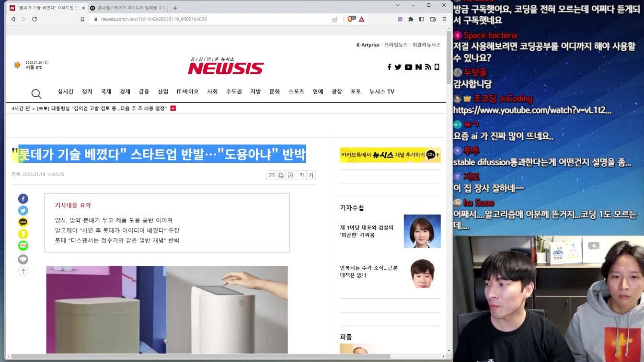Viewport: 644px width, 362px height.
Task: Open the browser hamburger menu
Action: 444,19
